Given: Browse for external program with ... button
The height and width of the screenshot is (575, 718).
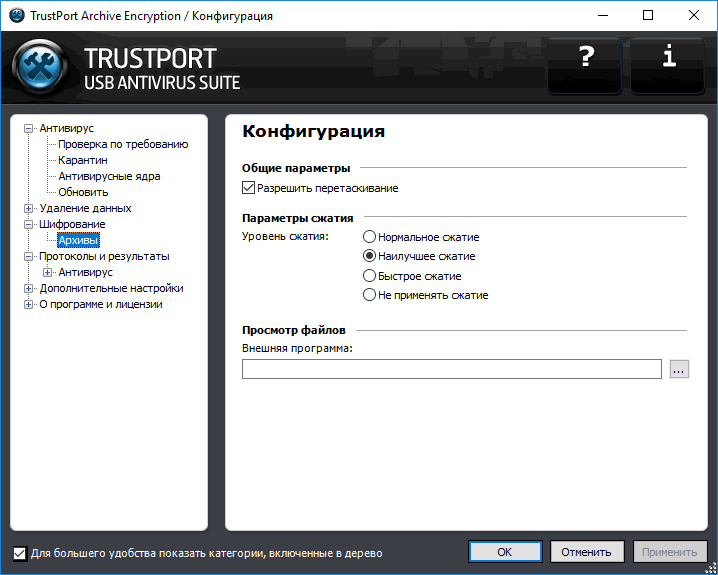Looking at the screenshot, I should pos(679,369).
